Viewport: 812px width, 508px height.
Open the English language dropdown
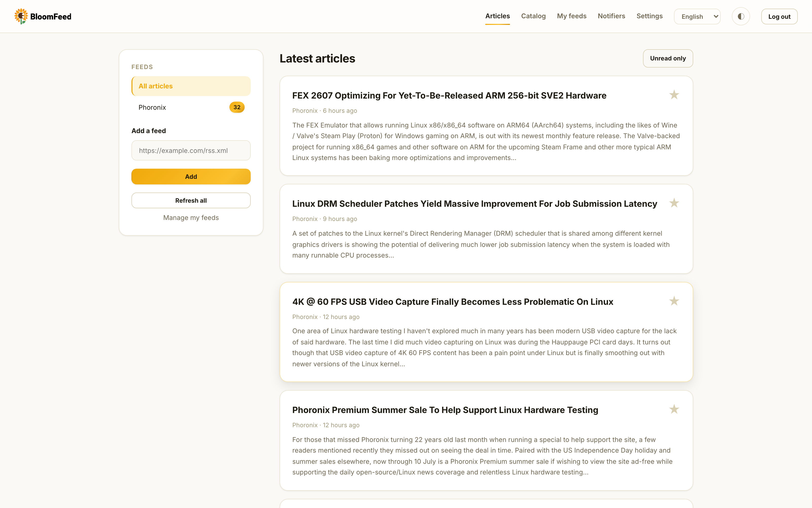tap(697, 17)
